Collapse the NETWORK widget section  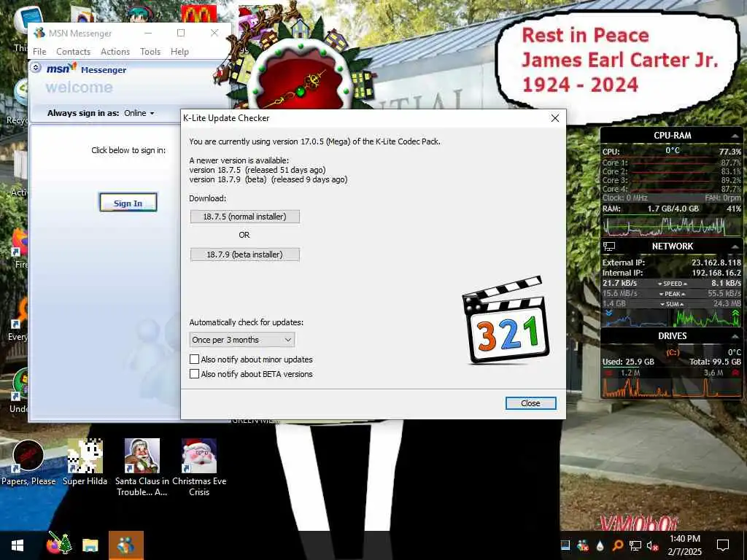(x=735, y=246)
